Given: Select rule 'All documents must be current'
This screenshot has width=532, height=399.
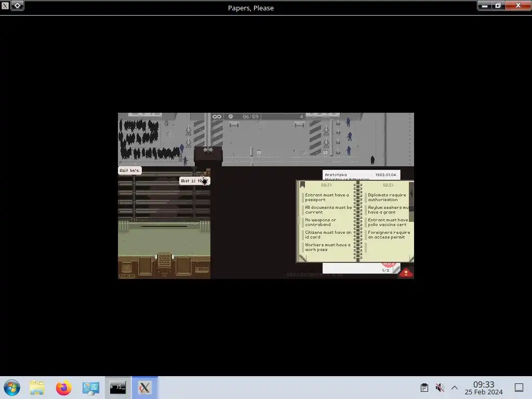Looking at the screenshot, I should coord(328,210).
